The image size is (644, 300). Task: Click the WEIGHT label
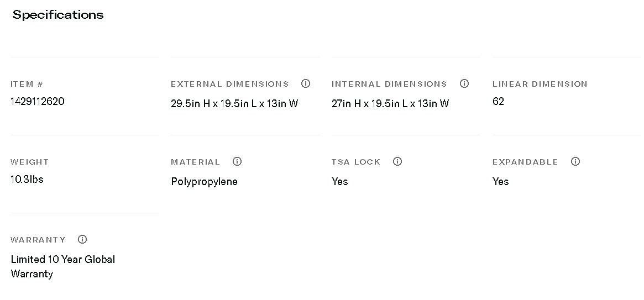(30, 162)
